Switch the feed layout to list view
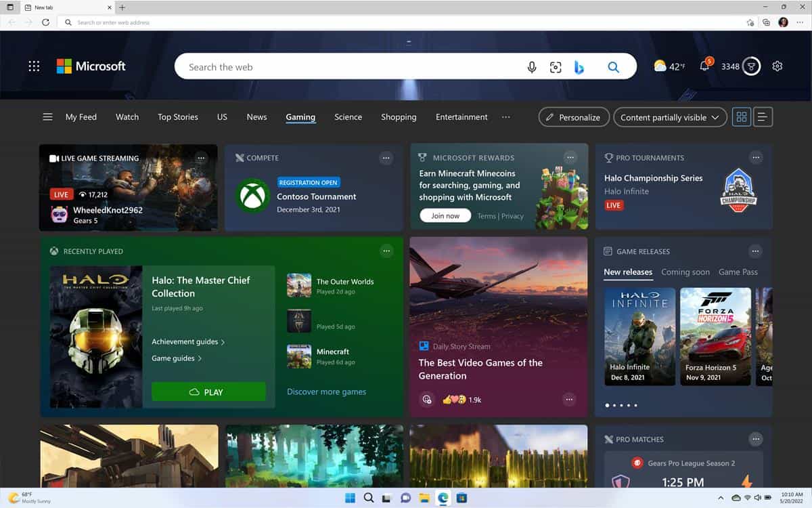The image size is (812, 508). (x=763, y=117)
